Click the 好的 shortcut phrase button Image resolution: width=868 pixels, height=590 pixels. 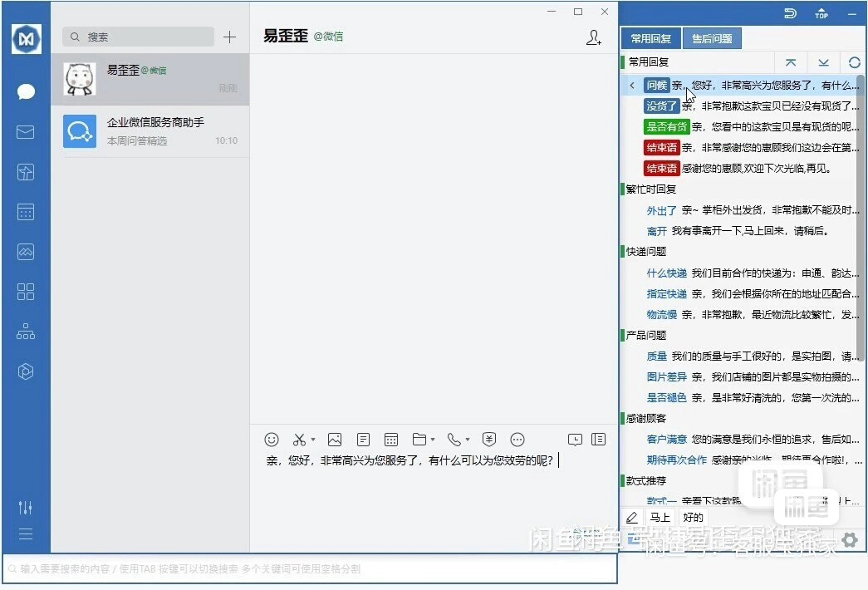[x=693, y=518]
